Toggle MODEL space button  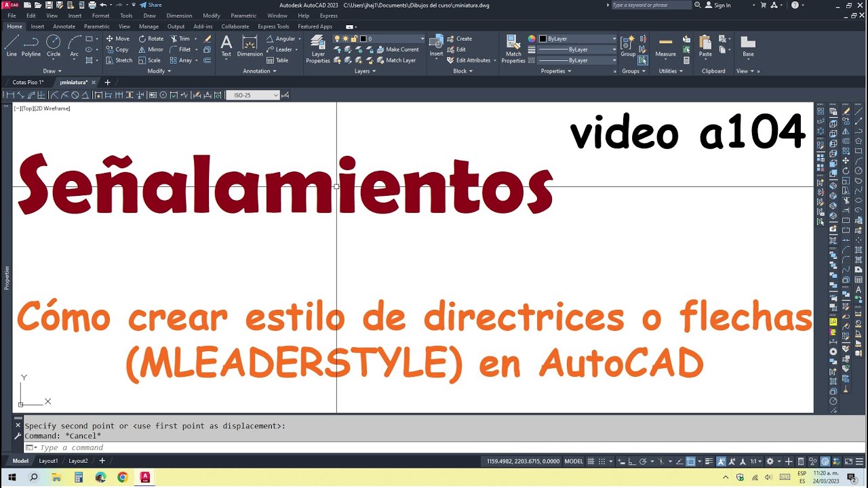click(x=574, y=462)
